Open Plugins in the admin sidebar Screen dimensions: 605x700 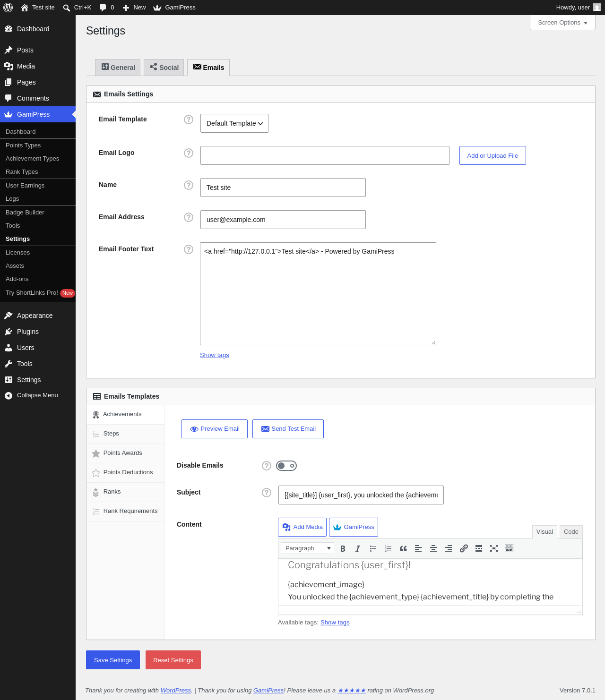coord(38,332)
